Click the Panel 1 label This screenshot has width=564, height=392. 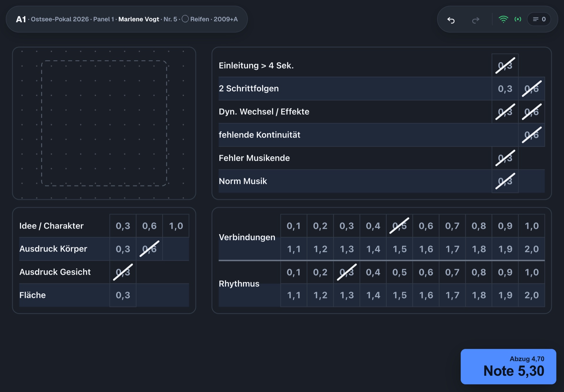click(103, 19)
